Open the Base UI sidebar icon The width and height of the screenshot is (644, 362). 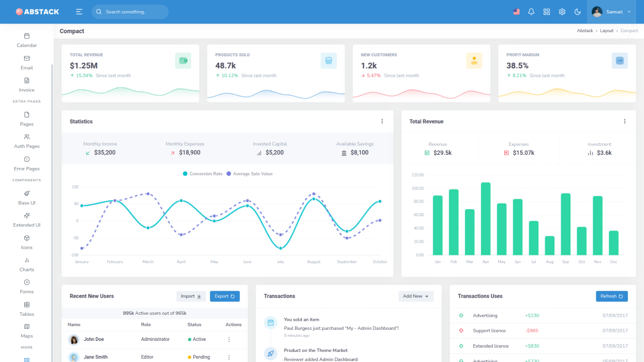27,194
